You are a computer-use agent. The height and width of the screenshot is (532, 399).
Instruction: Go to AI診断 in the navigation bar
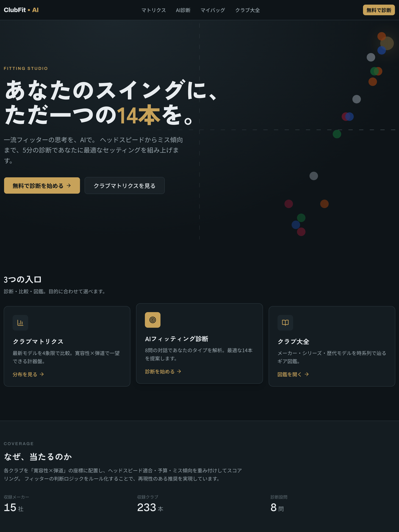[x=183, y=10]
